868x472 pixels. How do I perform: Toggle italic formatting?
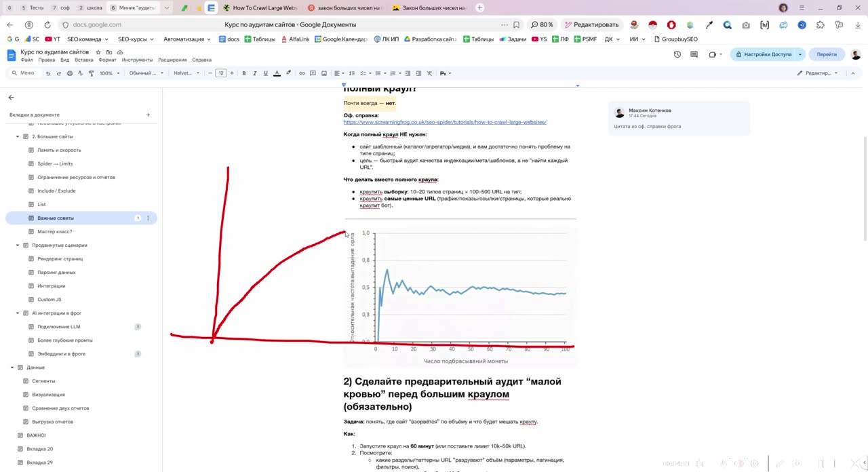click(254, 73)
